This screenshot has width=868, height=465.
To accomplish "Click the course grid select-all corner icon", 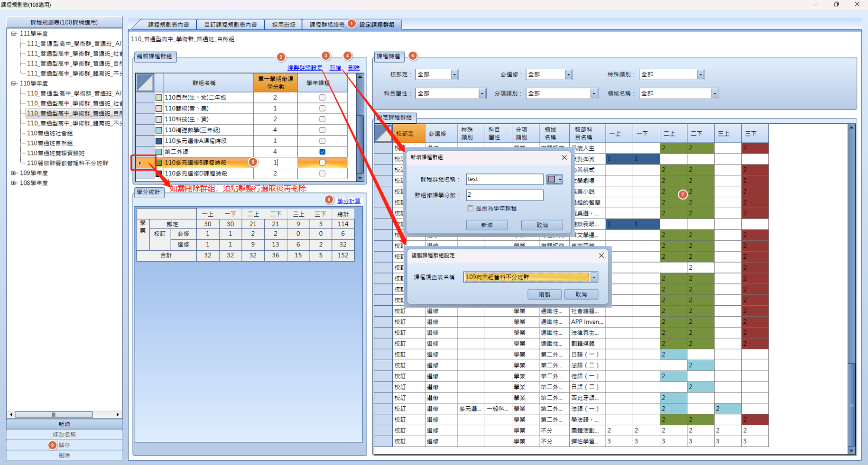I will pyautogui.click(x=384, y=133).
